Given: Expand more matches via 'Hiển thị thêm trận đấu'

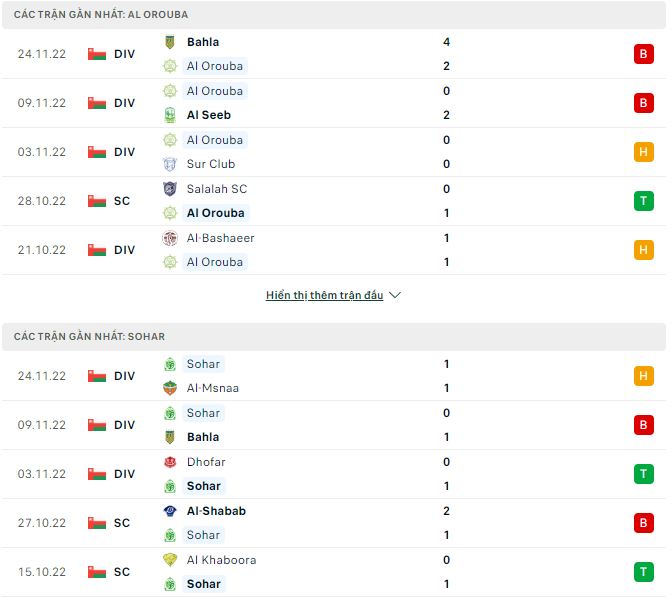Looking at the screenshot, I should 325,296.
